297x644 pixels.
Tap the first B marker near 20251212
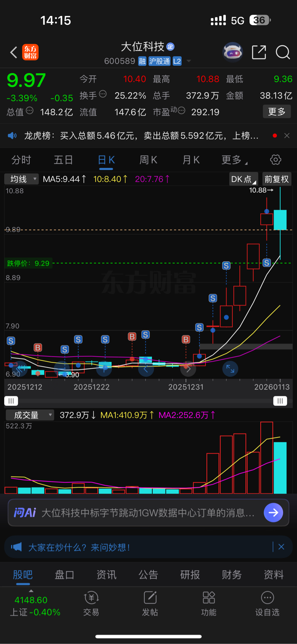[x=38, y=347]
